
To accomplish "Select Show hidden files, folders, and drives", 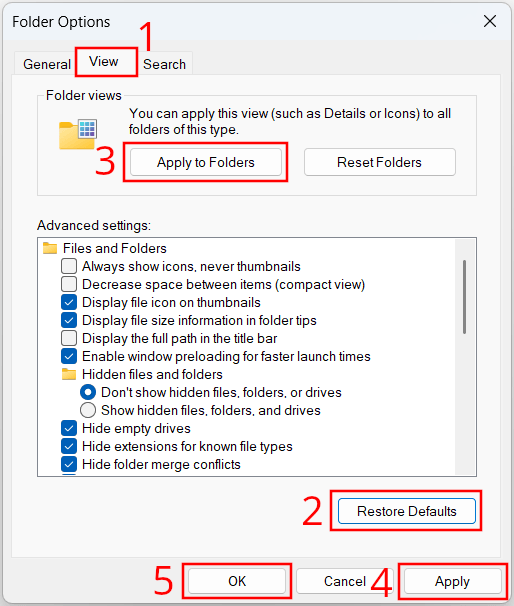I will tap(88, 410).
